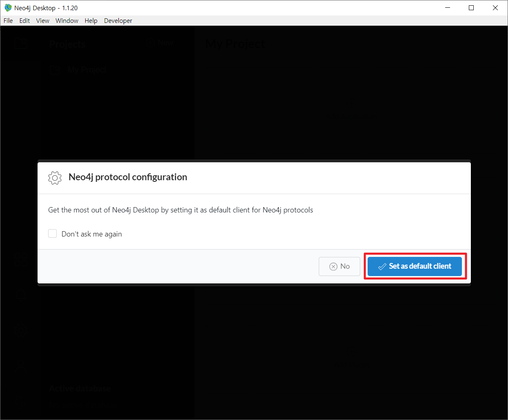Image resolution: width=508 pixels, height=420 pixels.
Task: Close the Neo4j Desktop window
Action: point(495,8)
